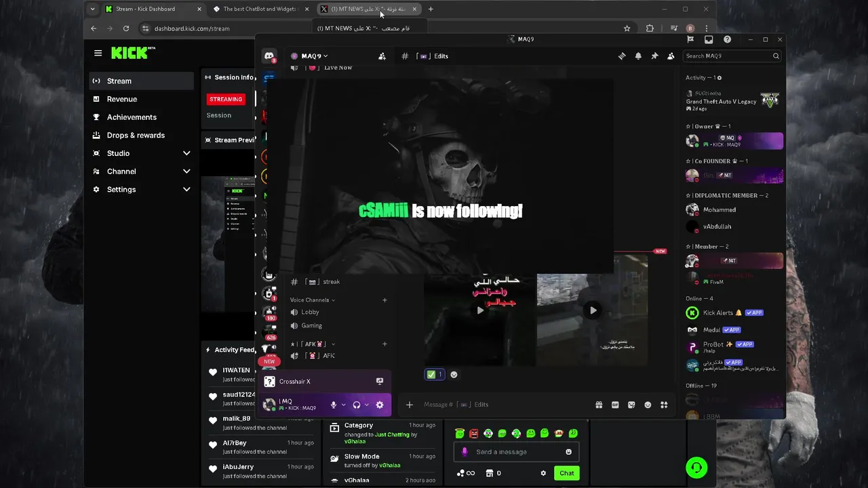This screenshot has height=488, width=868.
Task: Open Kick chat settings gear
Action: pyautogui.click(x=543, y=473)
